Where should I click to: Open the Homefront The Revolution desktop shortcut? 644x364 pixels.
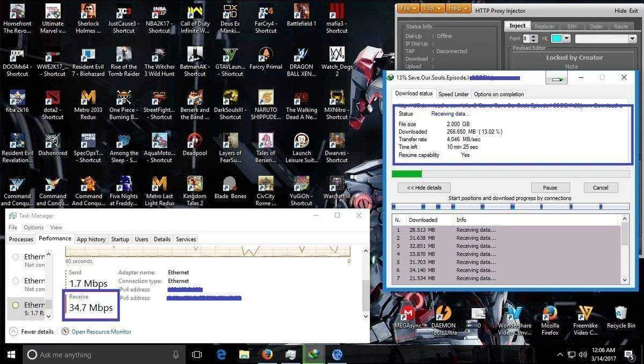coord(17,19)
